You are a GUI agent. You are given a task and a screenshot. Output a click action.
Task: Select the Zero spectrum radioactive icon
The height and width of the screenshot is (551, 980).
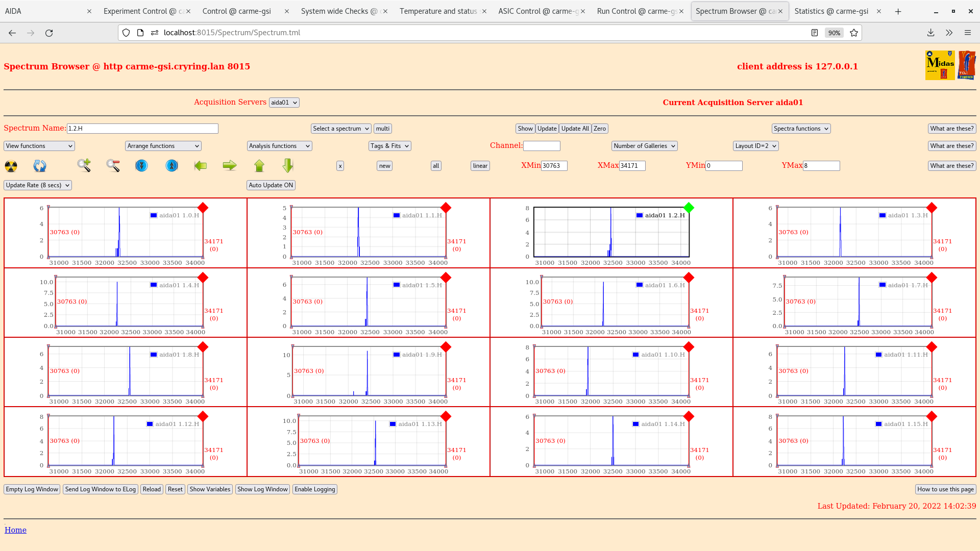(x=10, y=165)
